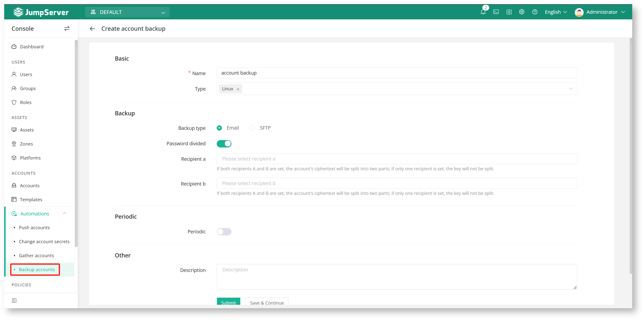Click the Accounts lock icon
This screenshot has width=644, height=320.
click(x=14, y=186)
